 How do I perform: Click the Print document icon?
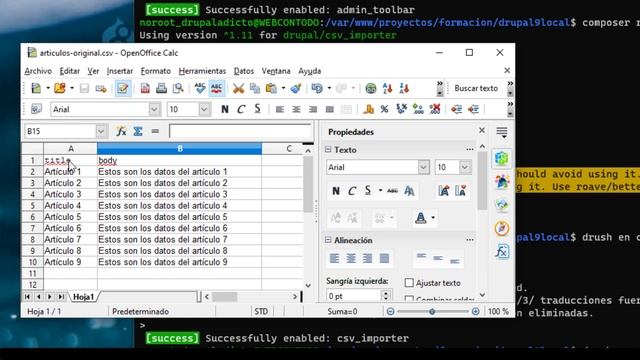pos(161,88)
